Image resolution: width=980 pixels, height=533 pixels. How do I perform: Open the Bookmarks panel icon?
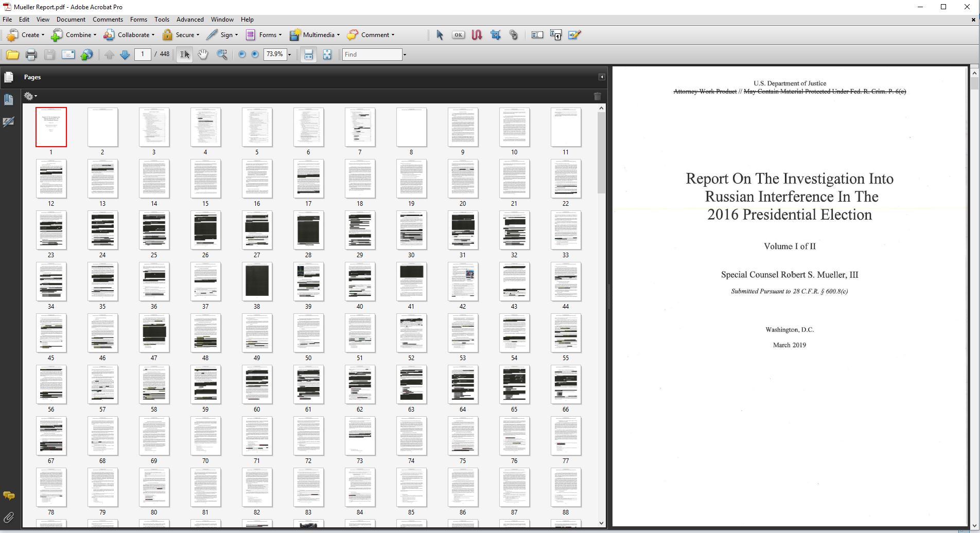(x=9, y=99)
